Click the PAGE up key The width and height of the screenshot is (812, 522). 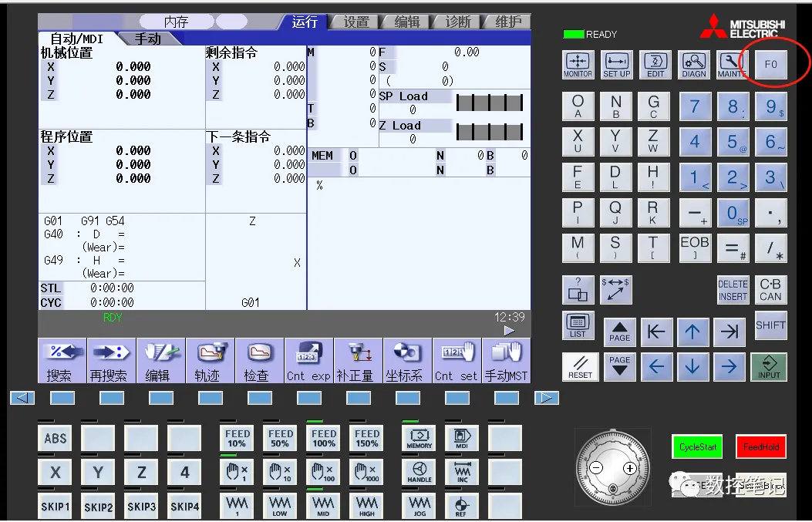[620, 332]
